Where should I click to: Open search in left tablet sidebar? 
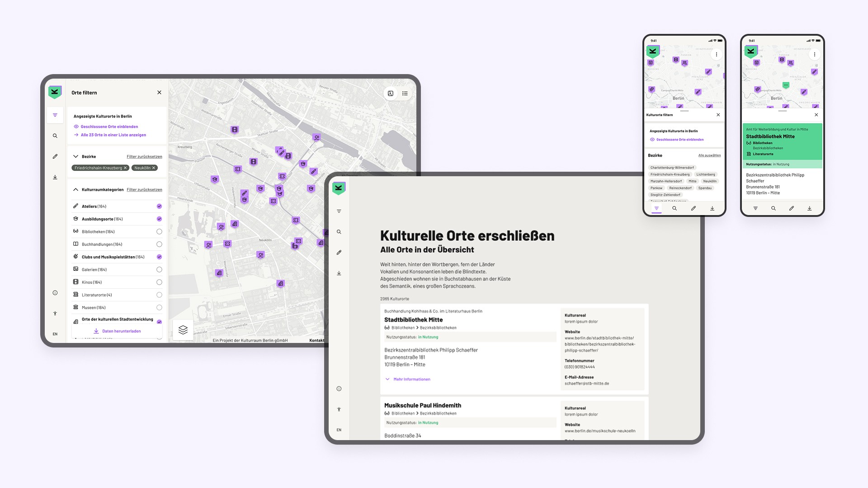(x=55, y=136)
